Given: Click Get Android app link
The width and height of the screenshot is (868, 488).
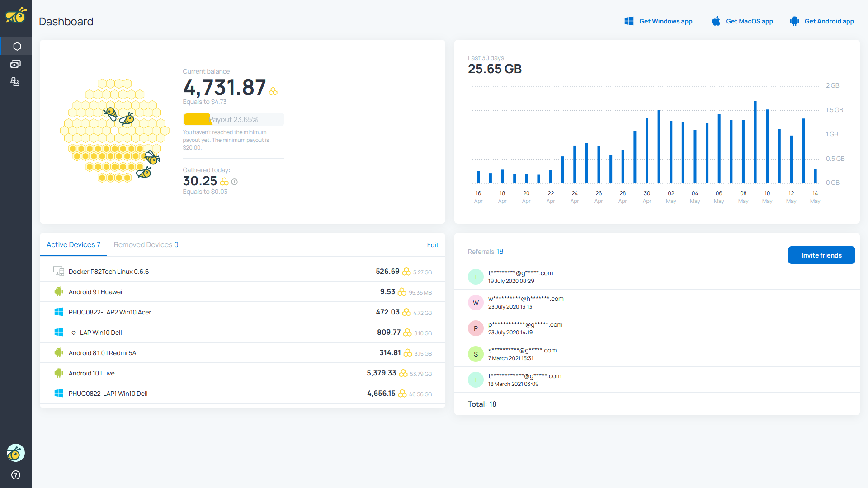Looking at the screenshot, I should pos(822,21).
